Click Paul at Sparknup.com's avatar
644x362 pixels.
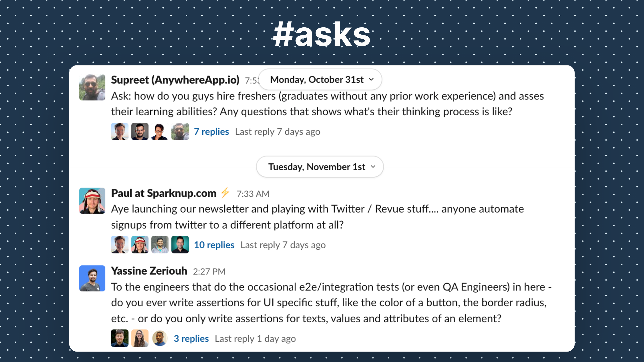[x=92, y=201]
